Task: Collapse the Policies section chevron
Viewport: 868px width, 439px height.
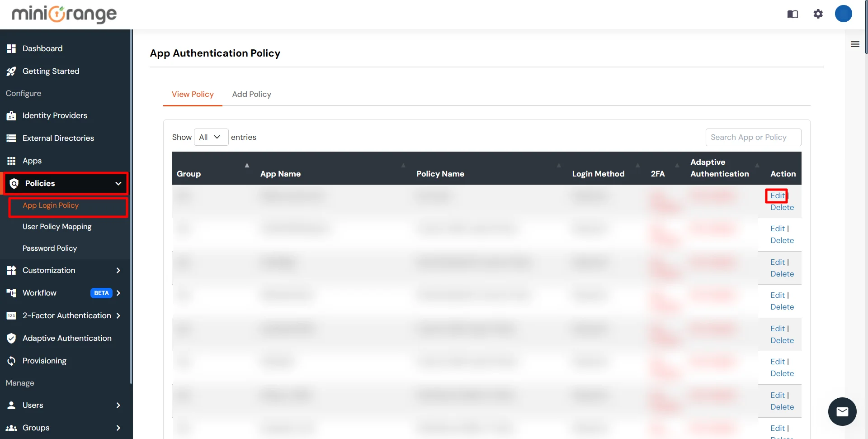Action: (118, 183)
